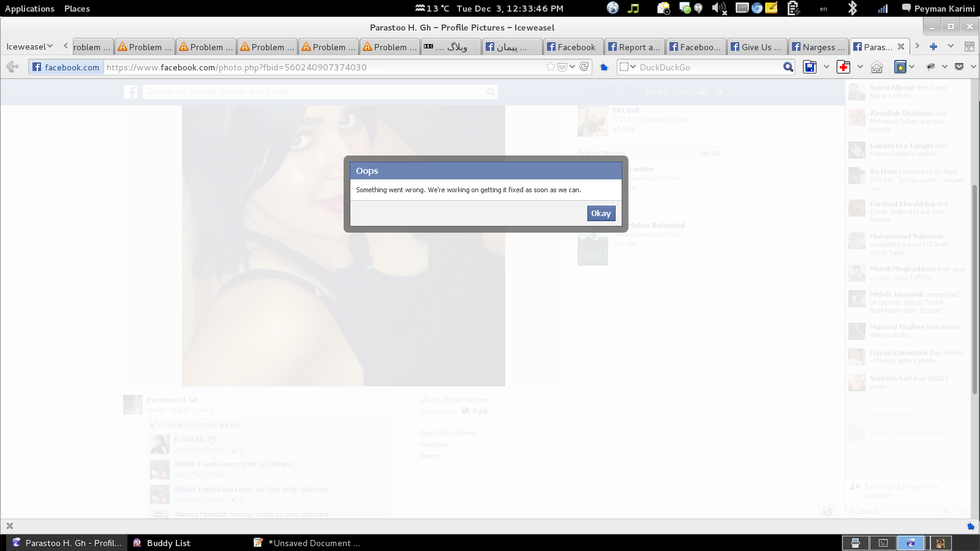Open the Applications menu
Viewport: 980px width, 551px height.
(x=29, y=9)
